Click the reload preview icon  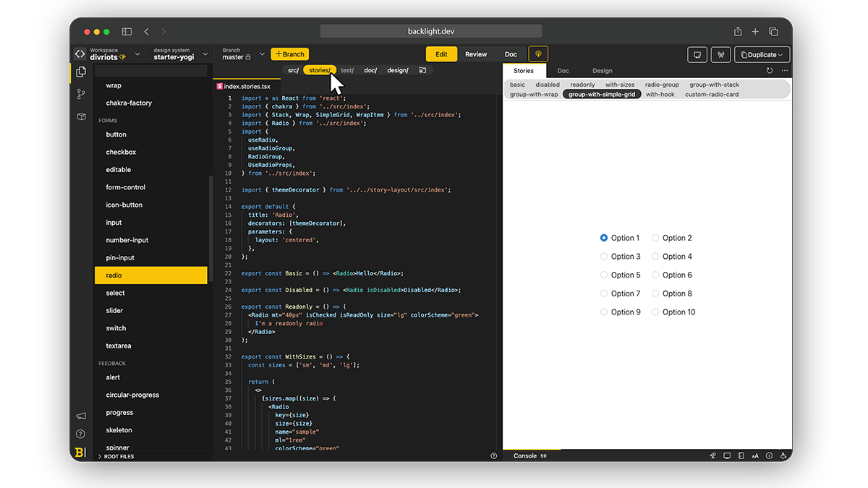(x=770, y=71)
